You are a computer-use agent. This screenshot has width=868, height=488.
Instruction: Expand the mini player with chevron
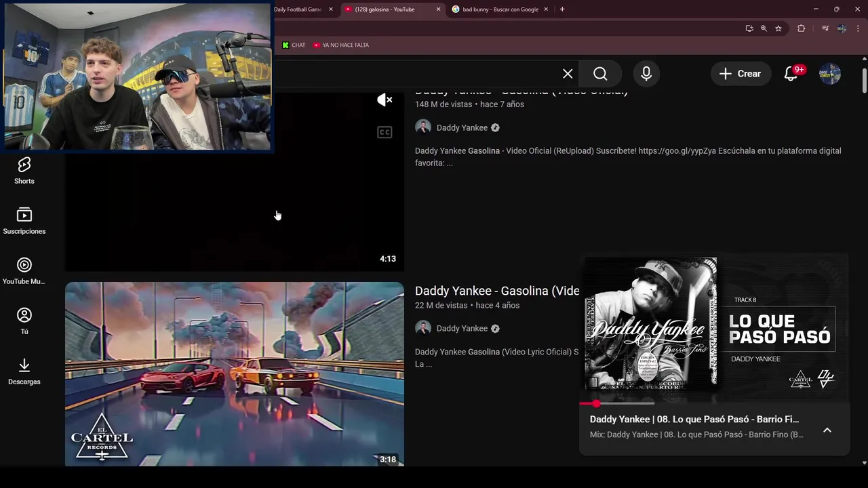[x=827, y=430]
